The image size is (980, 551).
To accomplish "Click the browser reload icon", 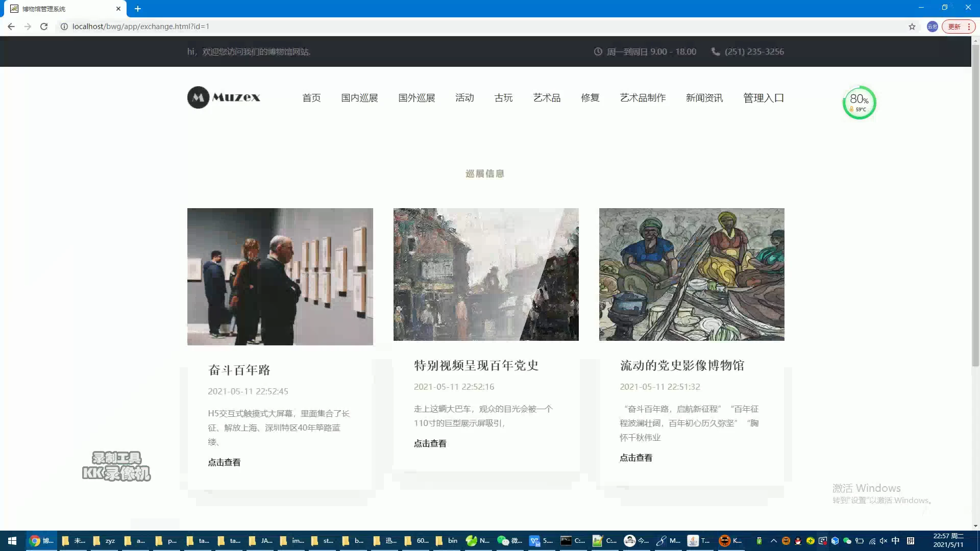I will [44, 27].
